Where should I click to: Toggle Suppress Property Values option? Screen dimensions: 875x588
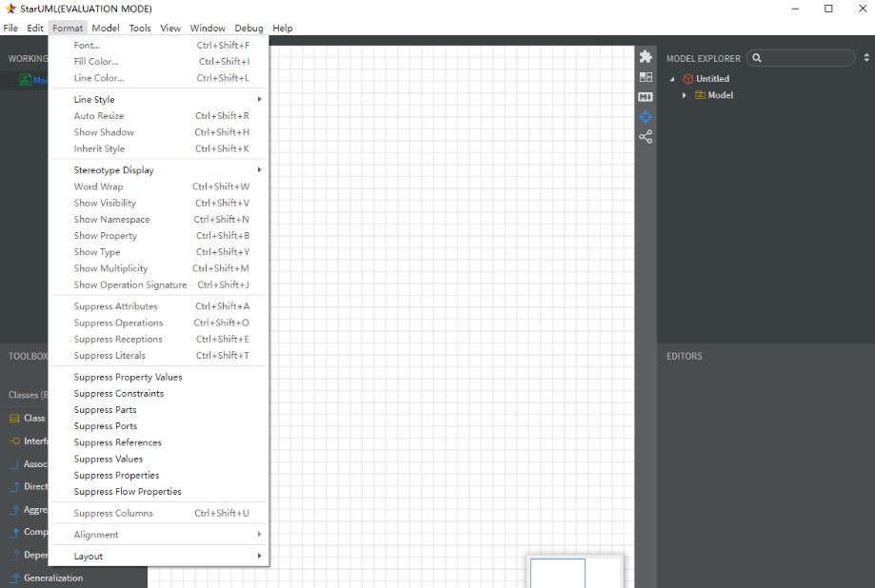click(128, 377)
